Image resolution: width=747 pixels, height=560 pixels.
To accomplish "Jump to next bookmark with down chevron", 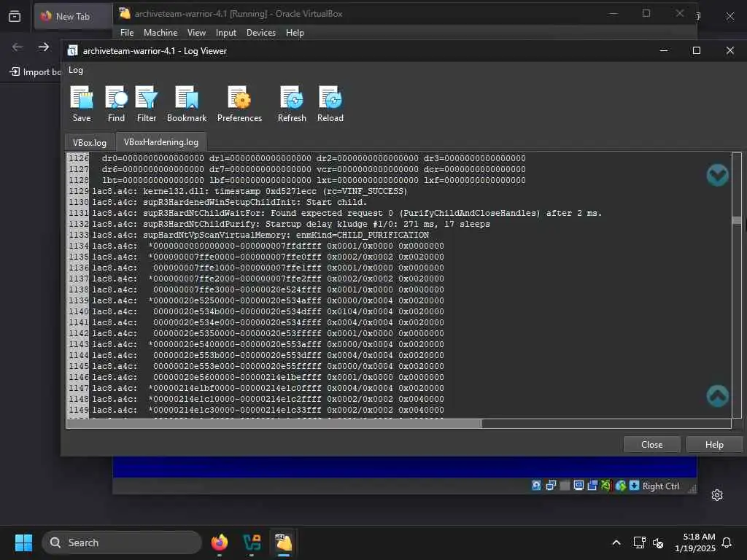I will click(x=718, y=175).
